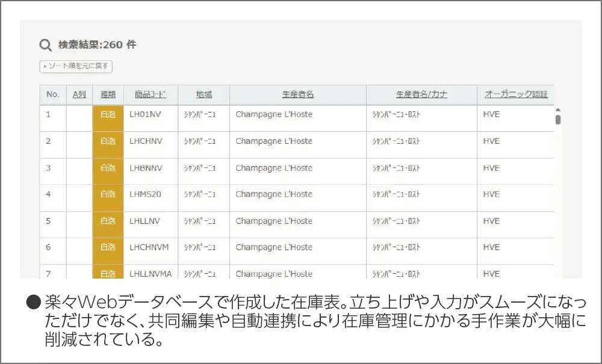The width and height of the screenshot is (602, 364).
Task: Click the 白泡 badge in row 1
Action: [x=108, y=115]
